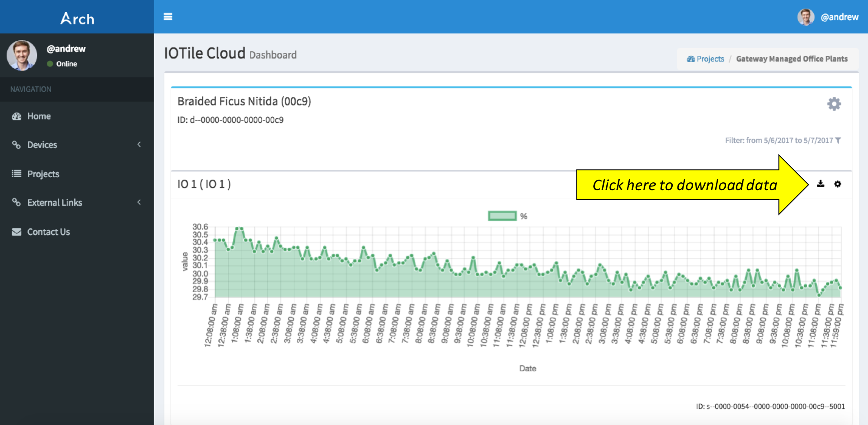Click the Contact Us envelope icon
Image resolution: width=868 pixels, height=425 pixels.
coord(16,232)
